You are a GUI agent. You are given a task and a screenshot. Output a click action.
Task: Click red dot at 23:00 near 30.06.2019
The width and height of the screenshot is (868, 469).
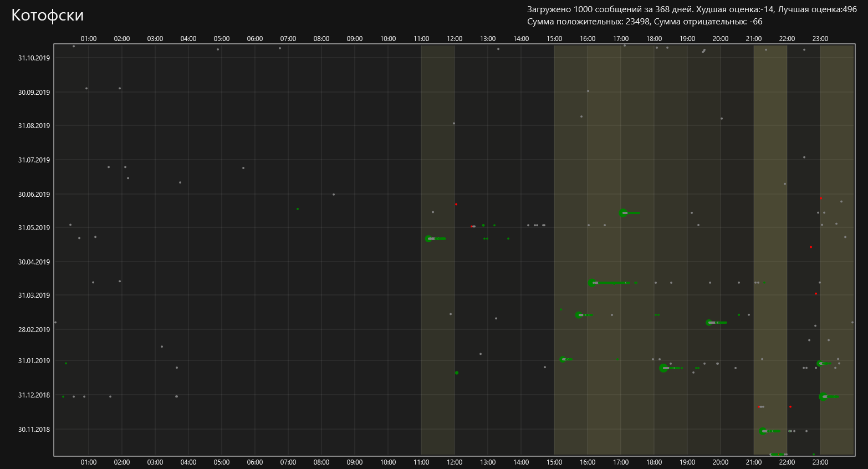tap(821, 198)
